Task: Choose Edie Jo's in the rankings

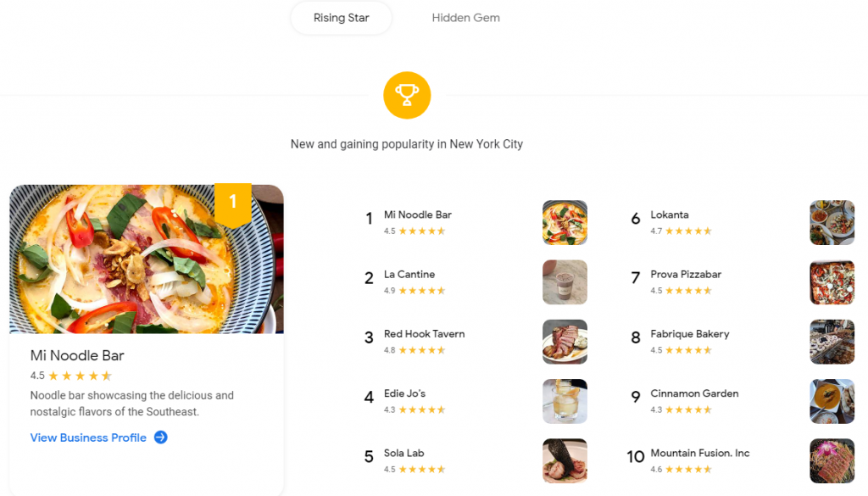Action: 404,393
